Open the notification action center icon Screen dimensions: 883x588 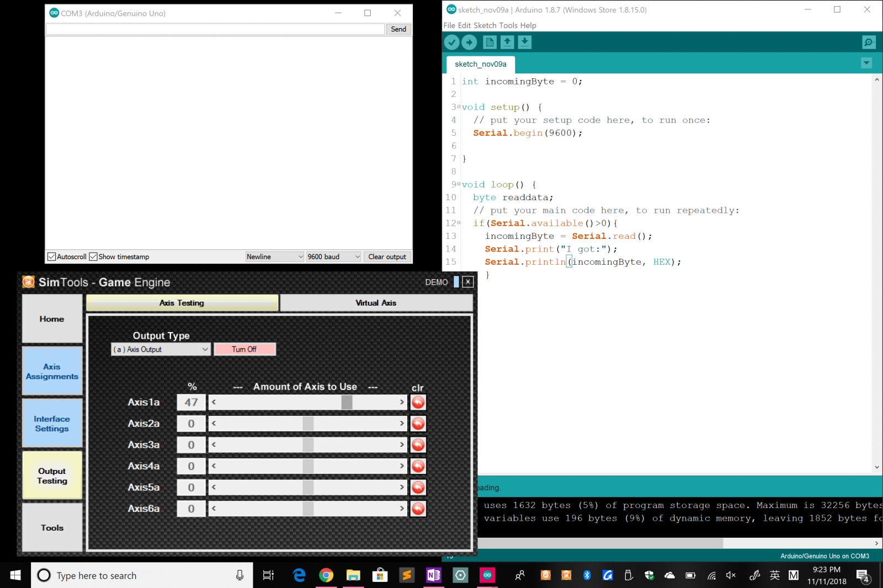(863, 576)
